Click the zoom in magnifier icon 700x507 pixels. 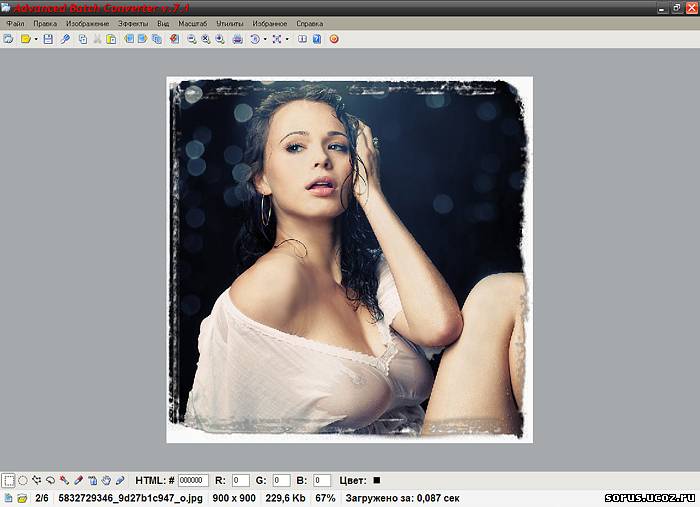[219, 39]
